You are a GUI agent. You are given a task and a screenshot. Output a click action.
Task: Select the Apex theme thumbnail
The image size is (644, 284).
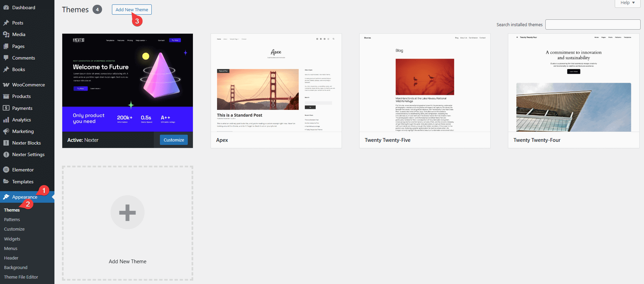coord(276,83)
